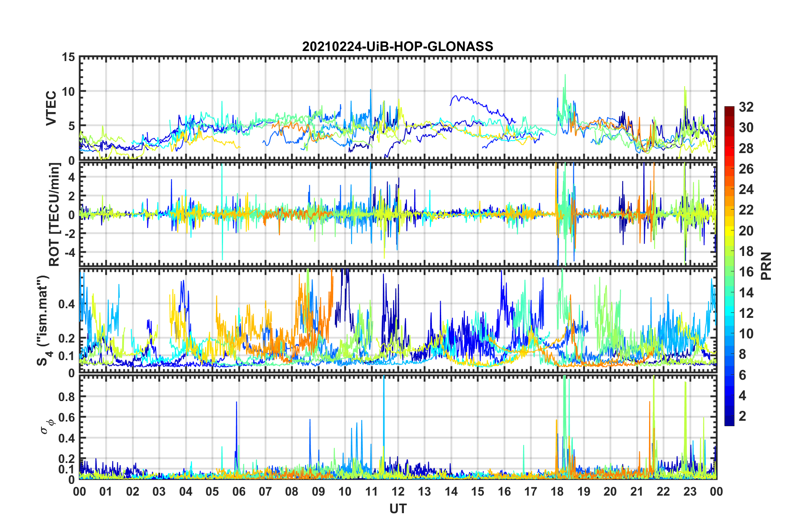Click x-axis tick label 06
This screenshot has width=796, height=532.
239,491
